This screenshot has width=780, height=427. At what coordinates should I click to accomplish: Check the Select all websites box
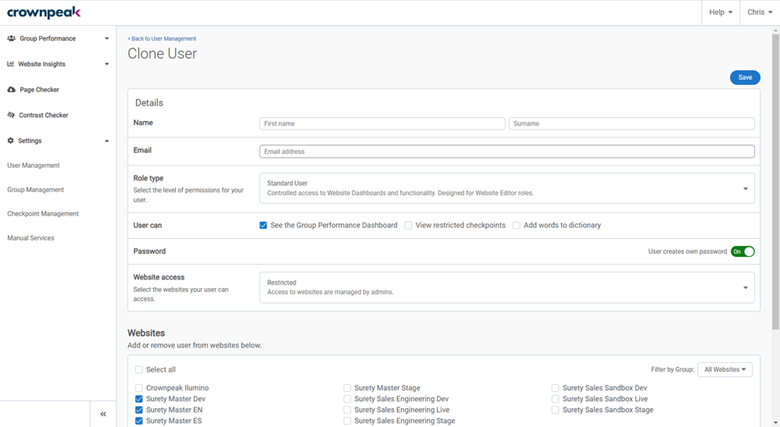click(139, 370)
